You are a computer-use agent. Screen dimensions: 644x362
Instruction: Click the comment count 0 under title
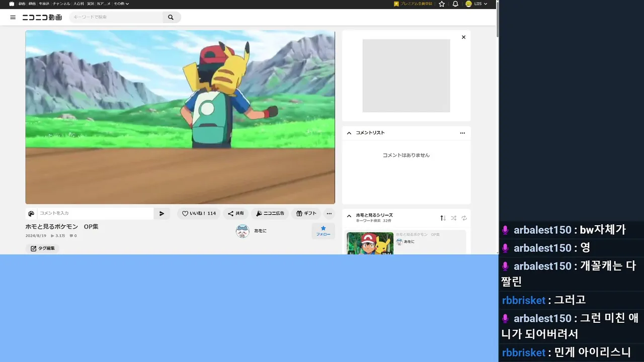(73, 235)
